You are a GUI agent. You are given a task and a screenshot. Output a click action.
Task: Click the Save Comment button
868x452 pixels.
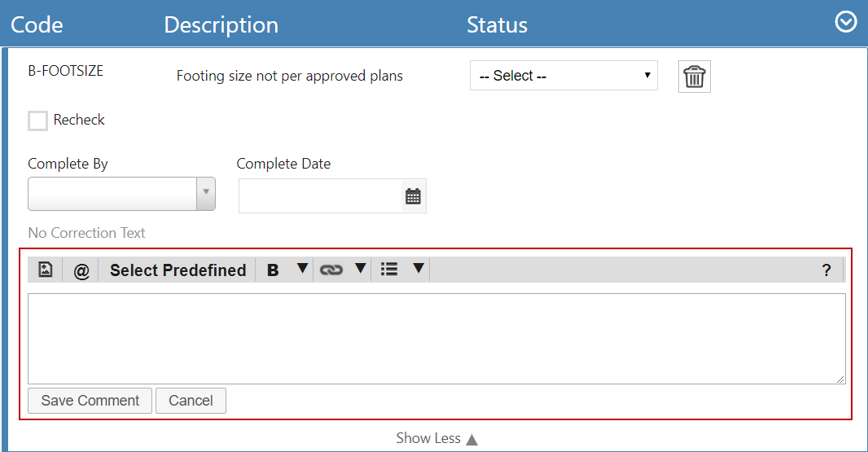[x=90, y=401]
